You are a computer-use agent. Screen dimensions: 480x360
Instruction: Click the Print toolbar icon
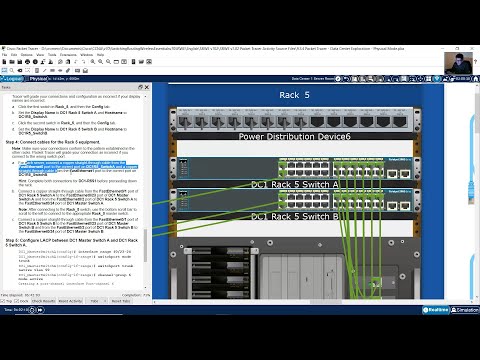click(27, 62)
